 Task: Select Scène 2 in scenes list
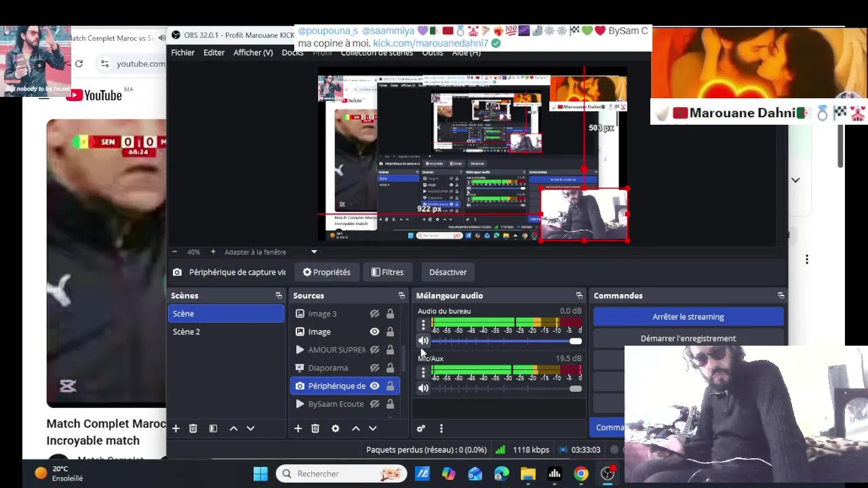pos(226,332)
